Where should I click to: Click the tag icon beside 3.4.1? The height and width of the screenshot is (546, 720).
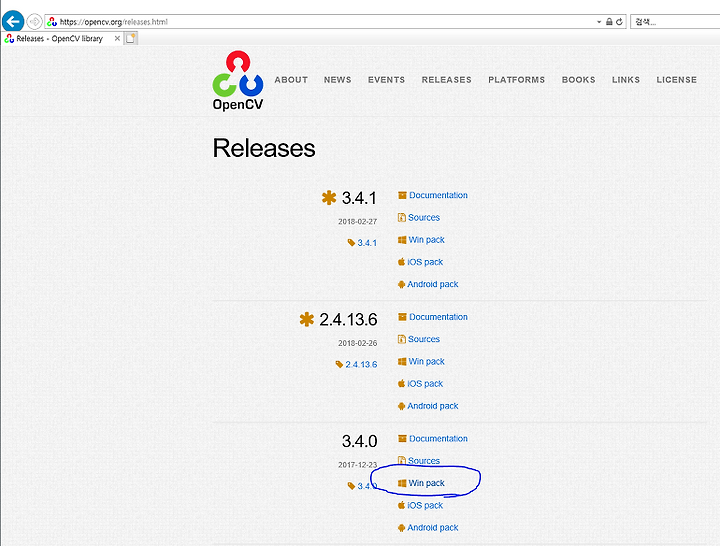[351, 242]
